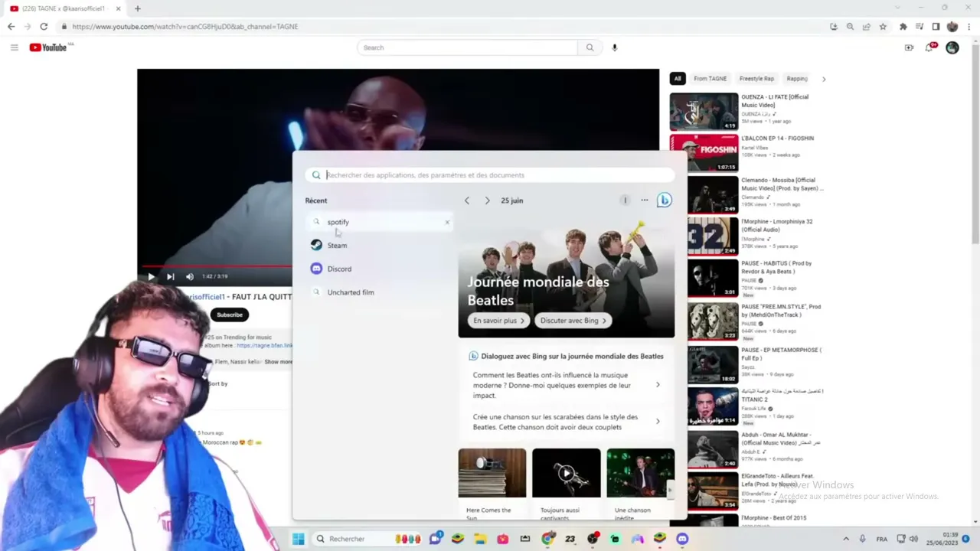Open the YouTube account avatar menu
The height and width of the screenshot is (551, 980).
pos(952,47)
